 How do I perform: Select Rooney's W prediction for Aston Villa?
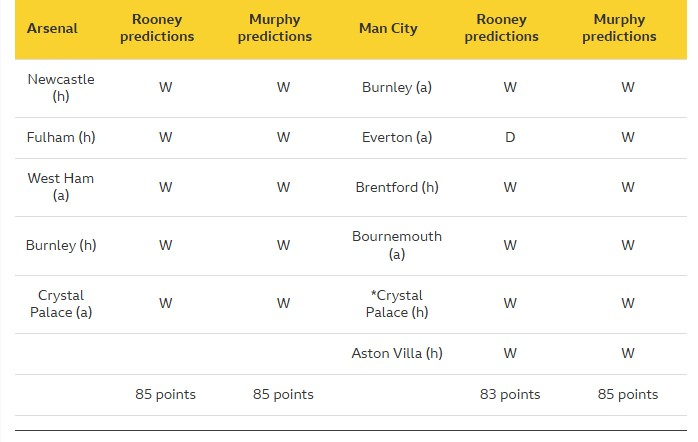tap(510, 353)
